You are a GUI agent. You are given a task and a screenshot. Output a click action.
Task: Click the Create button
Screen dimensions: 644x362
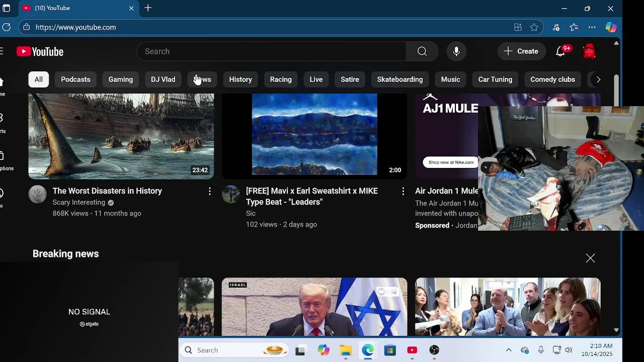[521, 51]
